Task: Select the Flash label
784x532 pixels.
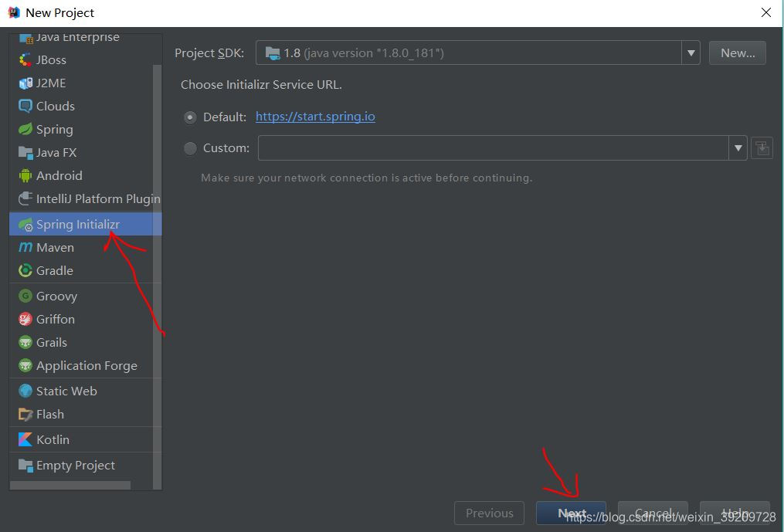Action: (x=50, y=414)
